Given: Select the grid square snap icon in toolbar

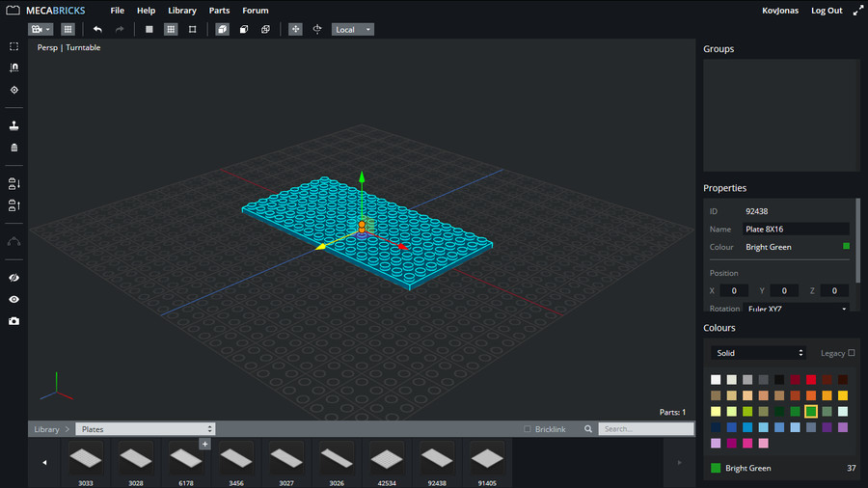Looking at the screenshot, I should tap(171, 29).
